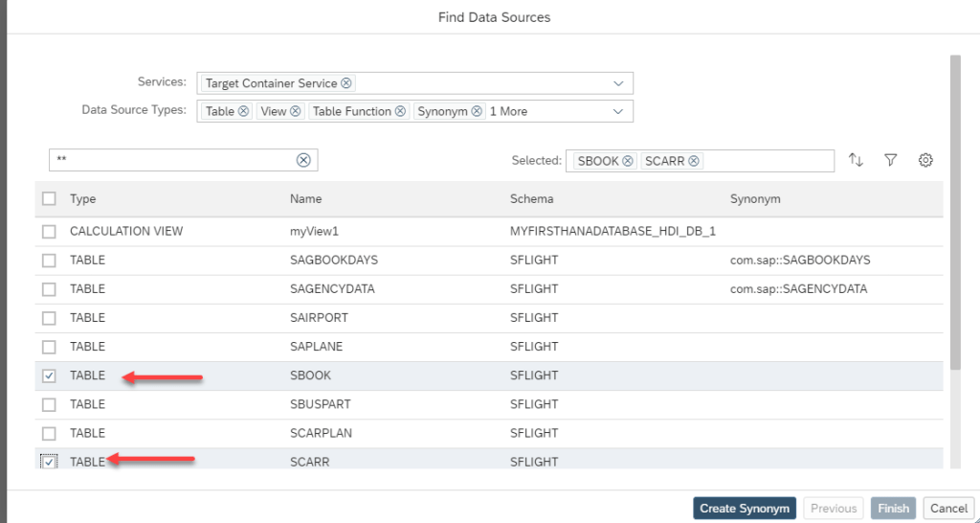Show the 1 More hidden types

tap(508, 112)
